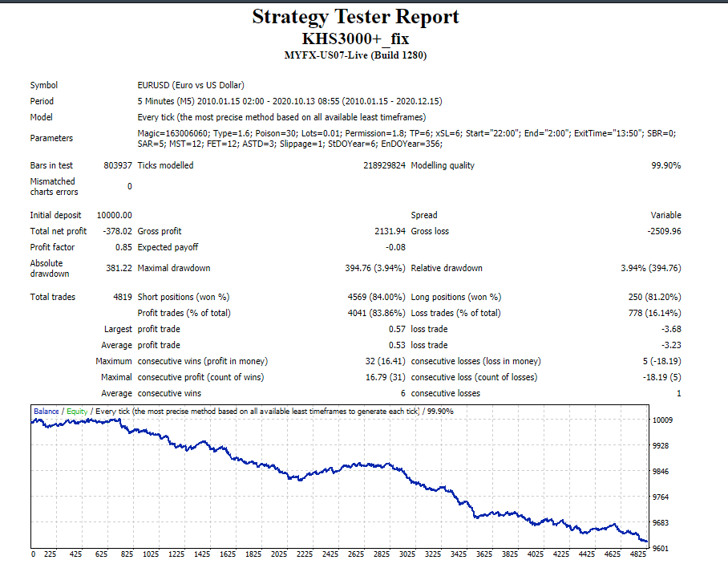Screen dimensions: 728x564
Task: Select the Maximal drawdown value 394.76 (3.94%)
Action: pyautogui.click(x=375, y=268)
